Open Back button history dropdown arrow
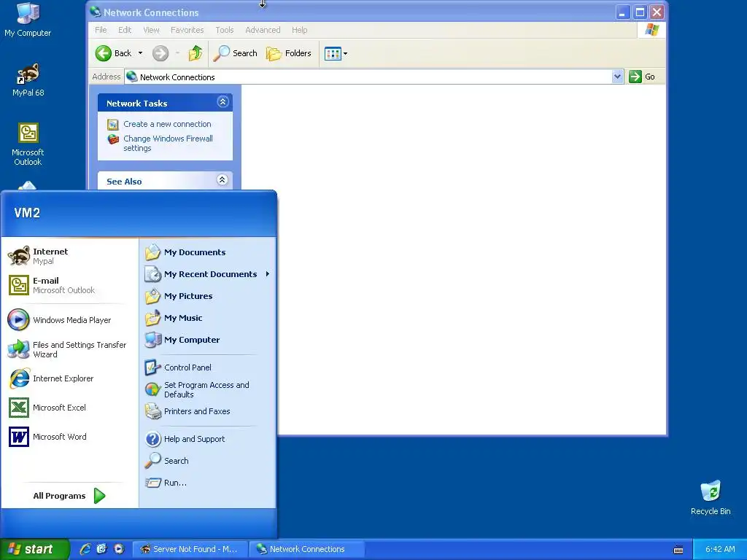 tap(141, 53)
